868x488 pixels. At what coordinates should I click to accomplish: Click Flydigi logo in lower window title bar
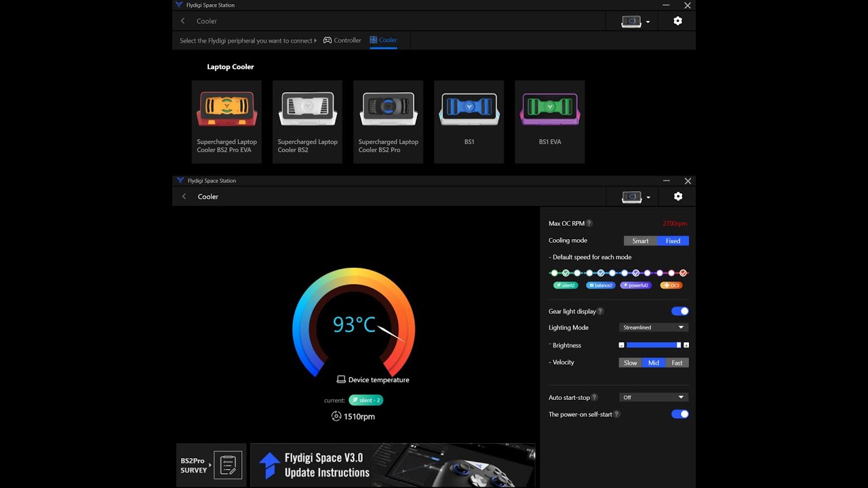click(x=180, y=181)
